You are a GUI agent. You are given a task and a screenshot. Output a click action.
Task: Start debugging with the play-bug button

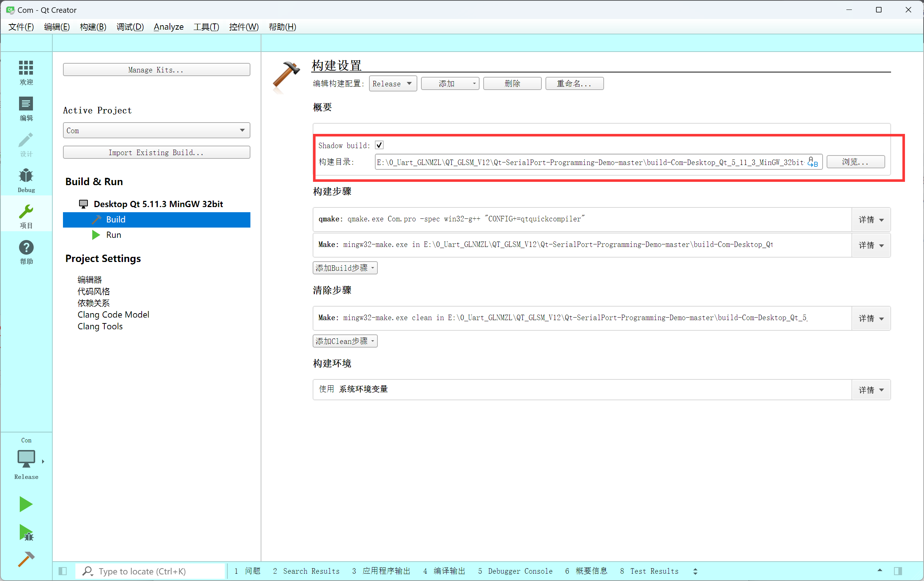26,532
